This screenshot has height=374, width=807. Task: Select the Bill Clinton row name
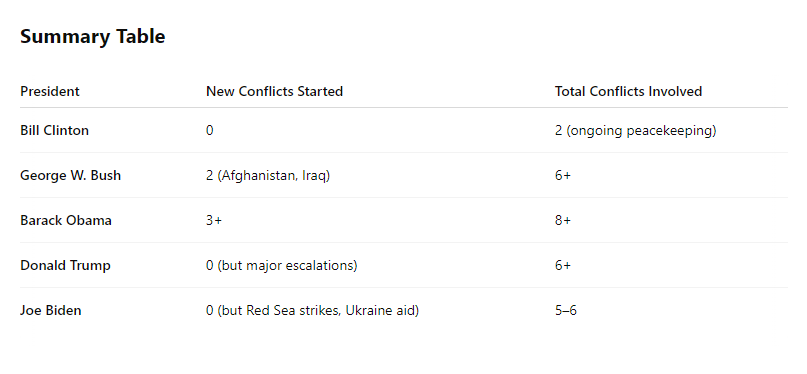[55, 131]
